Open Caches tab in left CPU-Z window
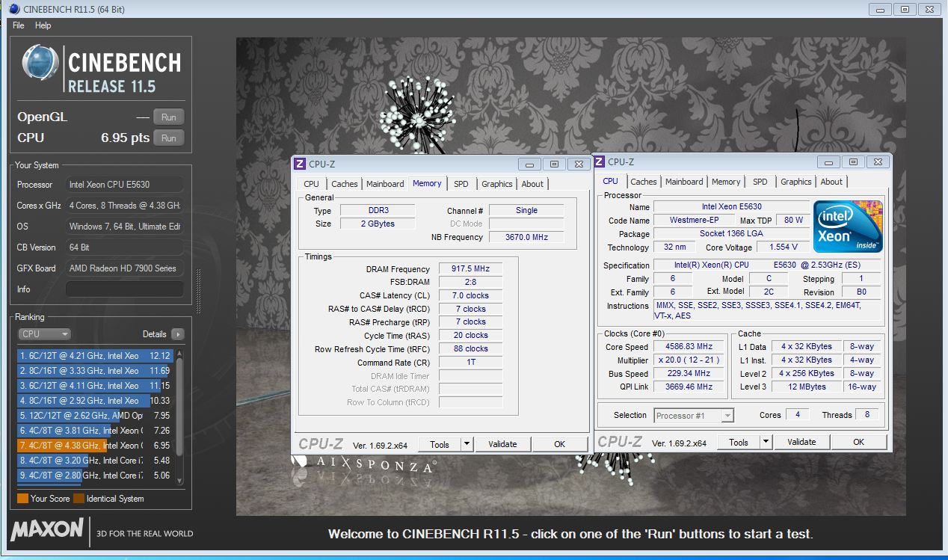 coord(345,184)
